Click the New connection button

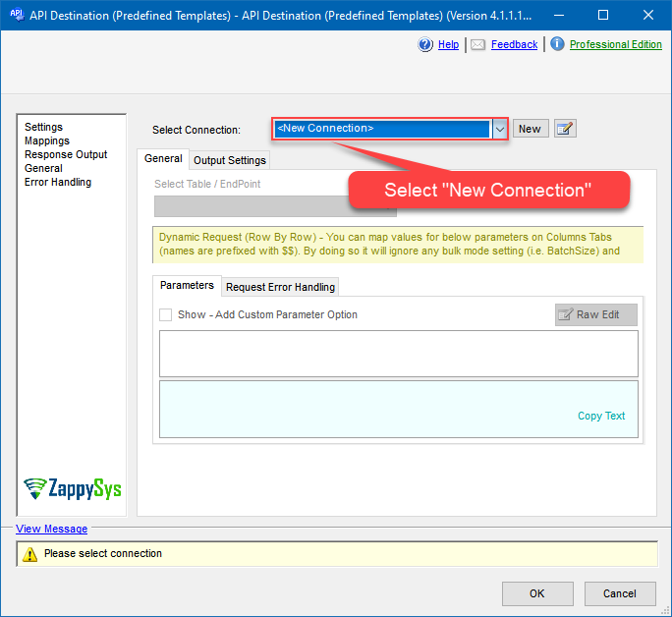(x=531, y=129)
